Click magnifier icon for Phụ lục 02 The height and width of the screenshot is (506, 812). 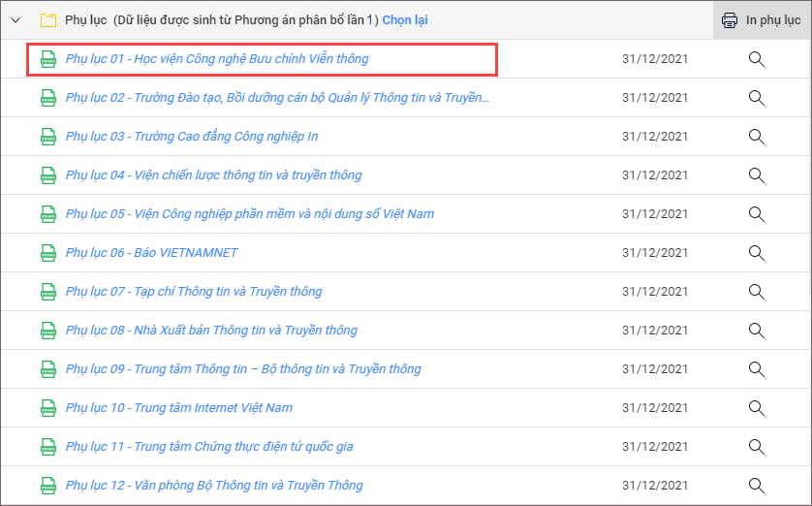757,98
